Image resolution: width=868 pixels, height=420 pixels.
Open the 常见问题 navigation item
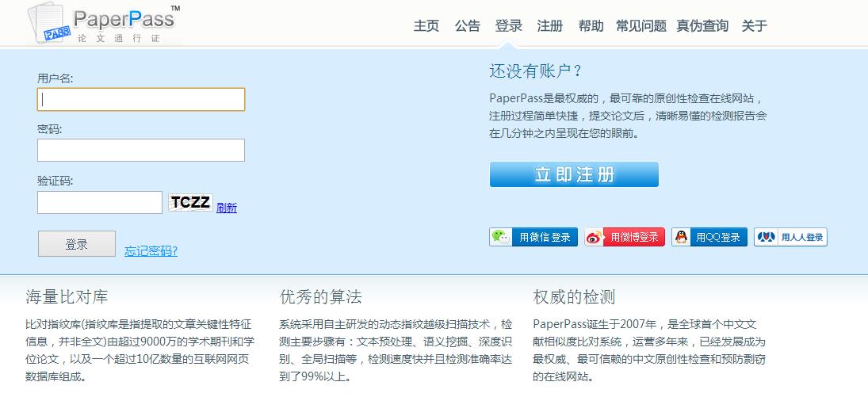(641, 25)
